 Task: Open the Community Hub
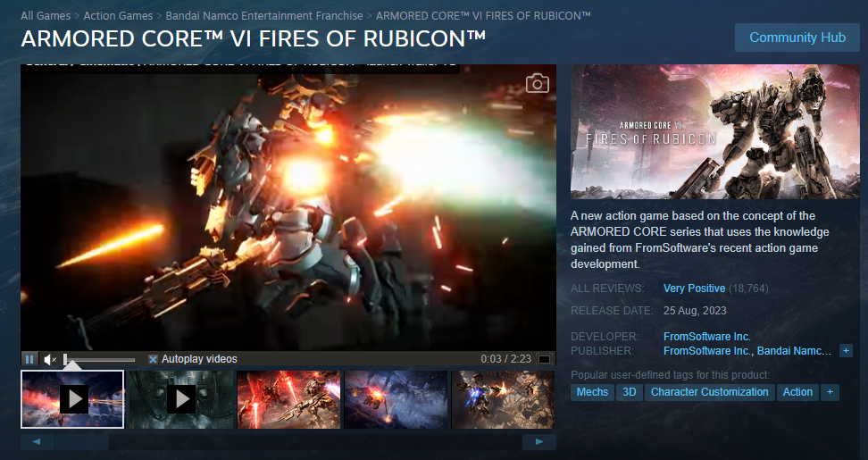797,38
